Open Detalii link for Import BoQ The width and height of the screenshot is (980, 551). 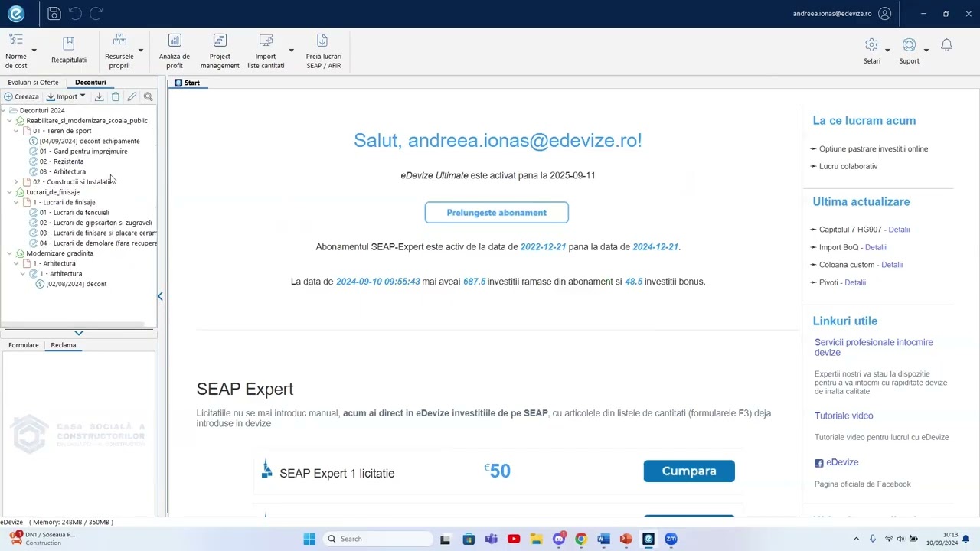pyautogui.click(x=875, y=247)
